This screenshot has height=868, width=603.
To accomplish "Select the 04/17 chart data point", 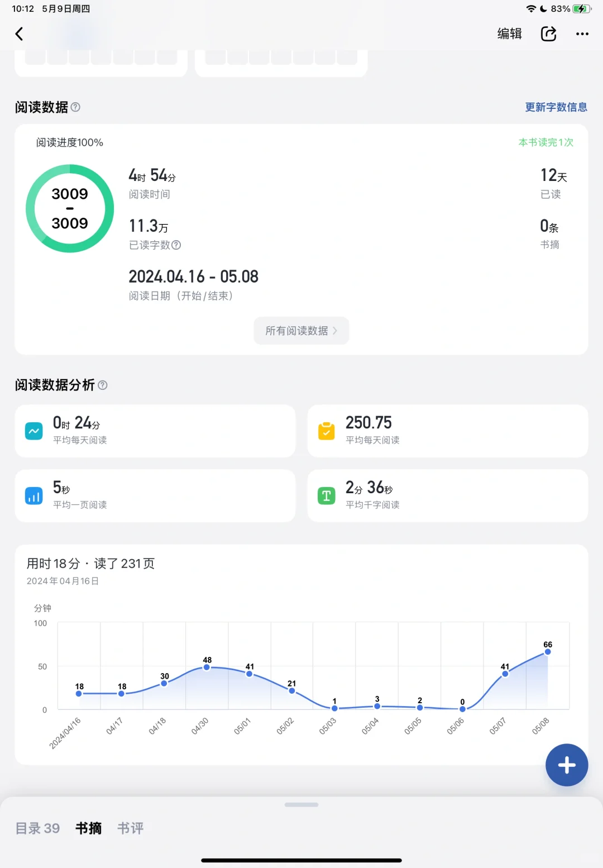I will [x=122, y=694].
